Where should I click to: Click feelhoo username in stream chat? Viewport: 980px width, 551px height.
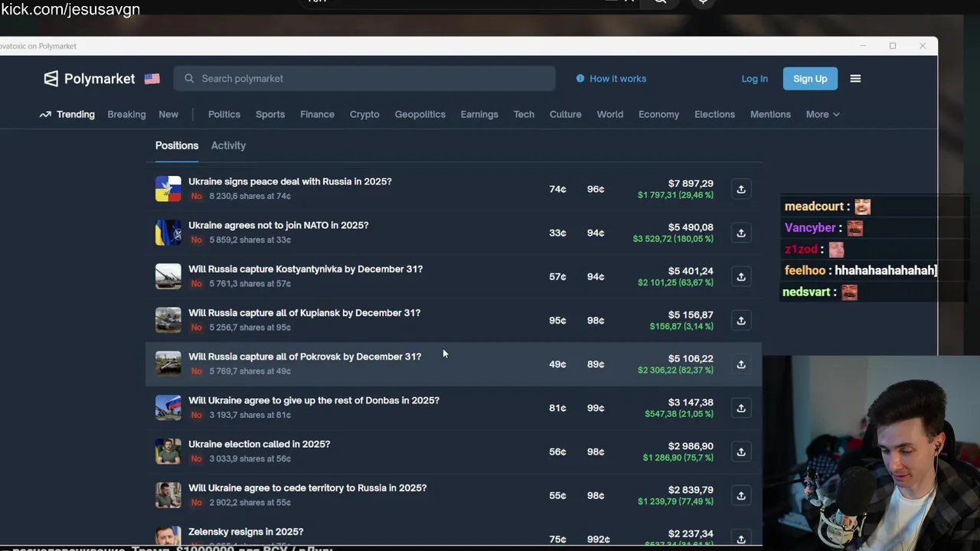(805, 271)
